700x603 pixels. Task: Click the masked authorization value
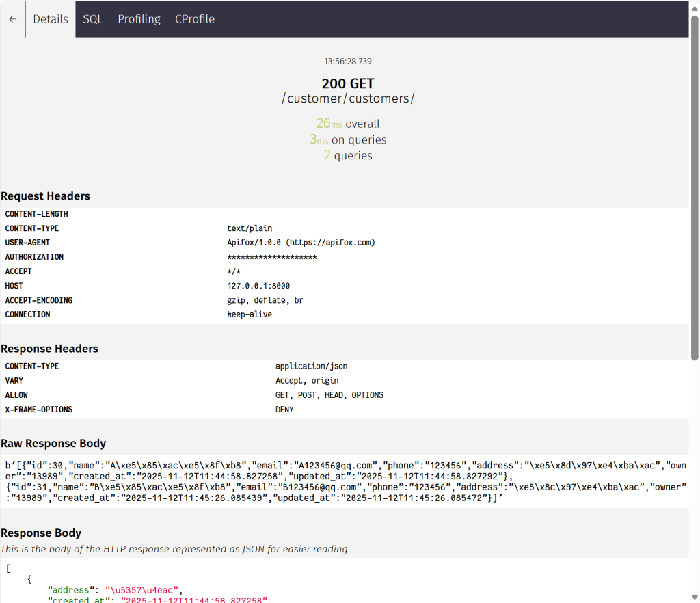[271, 257]
